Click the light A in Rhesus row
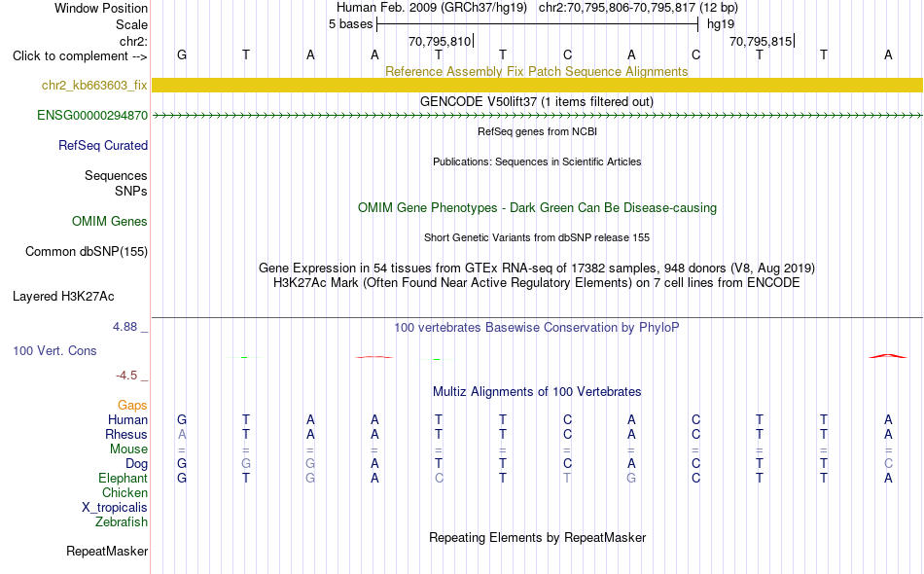This screenshot has height=574, width=924. [182, 435]
